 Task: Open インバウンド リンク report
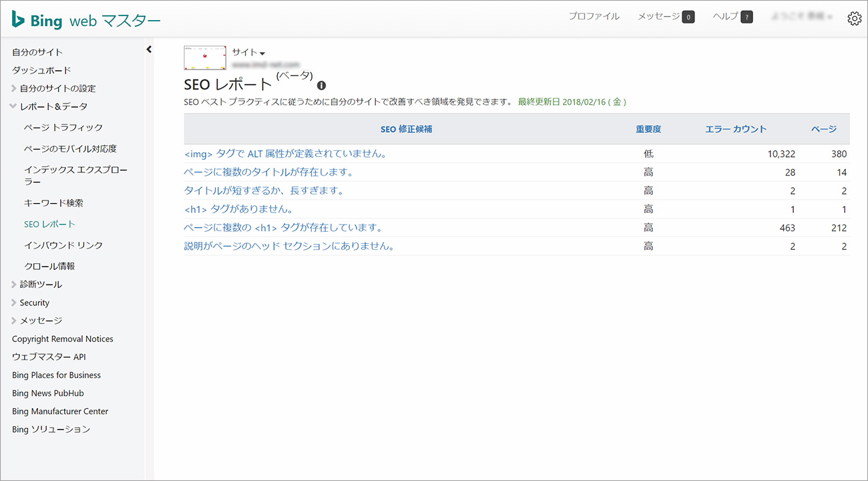[x=63, y=246]
